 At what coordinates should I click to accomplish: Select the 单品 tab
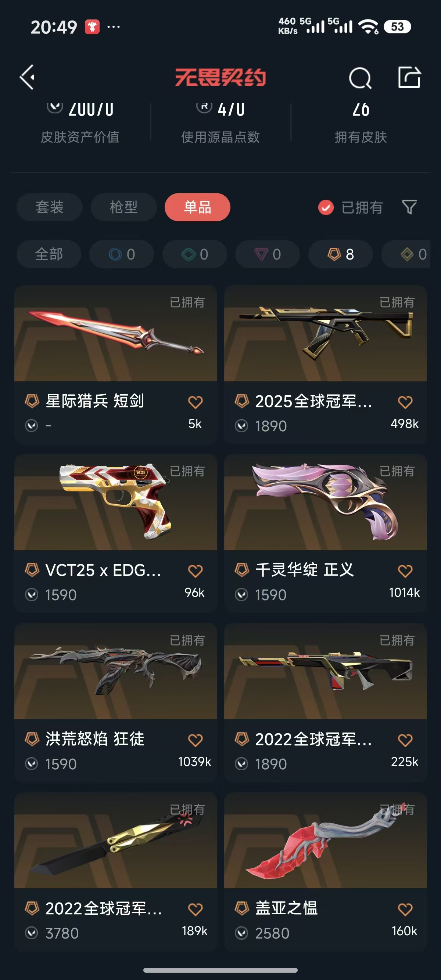pos(197,207)
